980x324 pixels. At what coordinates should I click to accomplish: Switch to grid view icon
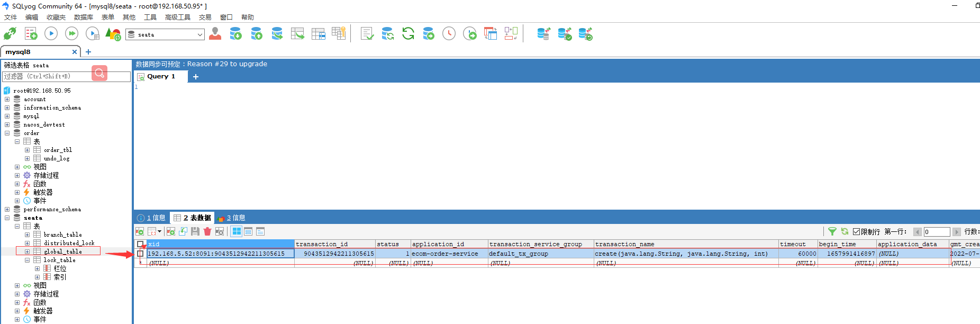237,231
